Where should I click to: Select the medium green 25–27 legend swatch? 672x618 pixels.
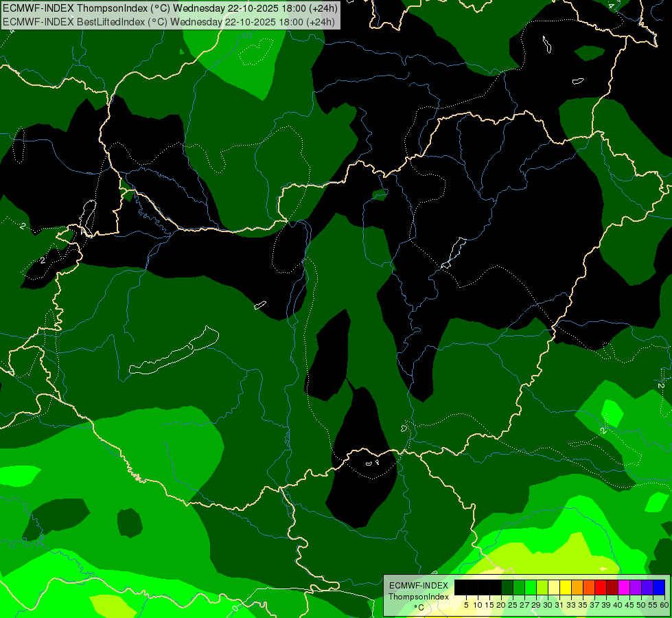[519, 587]
